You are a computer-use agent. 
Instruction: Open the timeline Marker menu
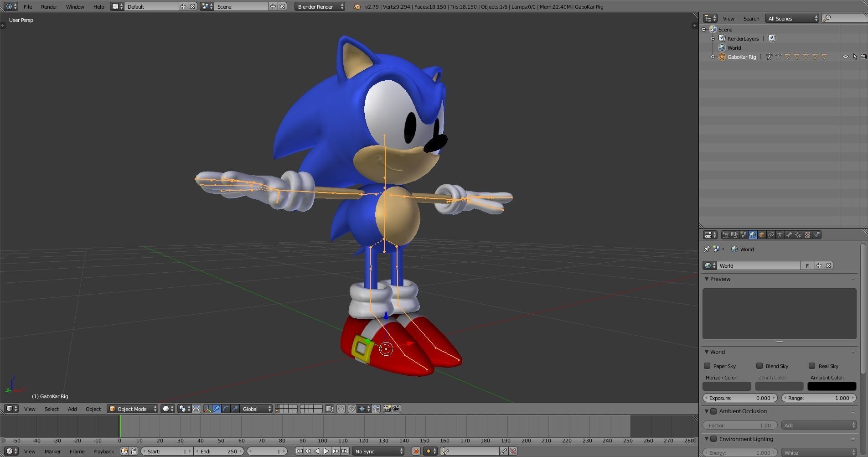pos(52,451)
